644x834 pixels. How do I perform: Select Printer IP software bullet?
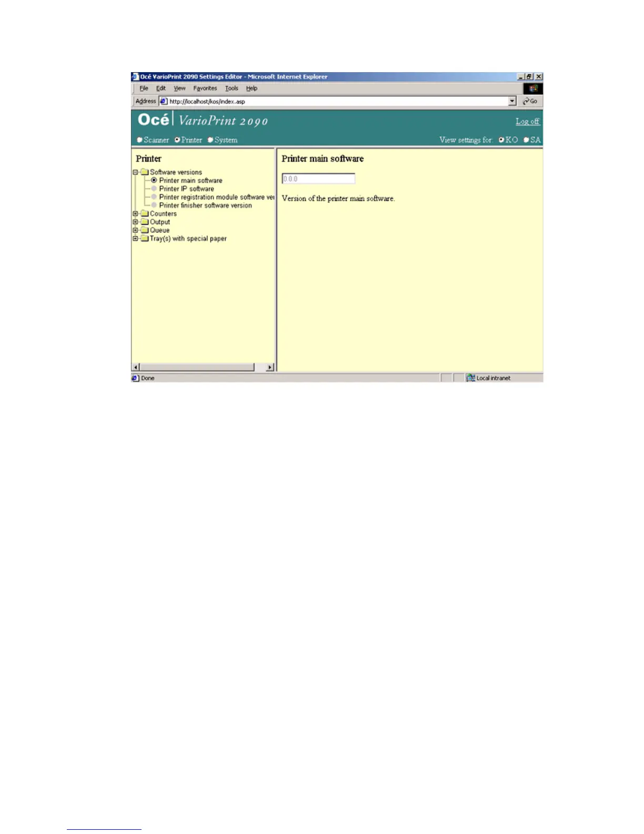point(154,188)
